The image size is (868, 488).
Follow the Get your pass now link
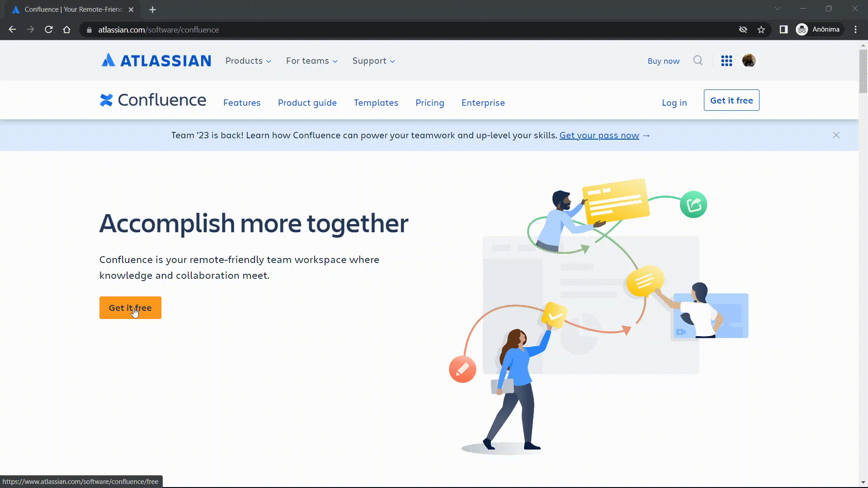[599, 135]
